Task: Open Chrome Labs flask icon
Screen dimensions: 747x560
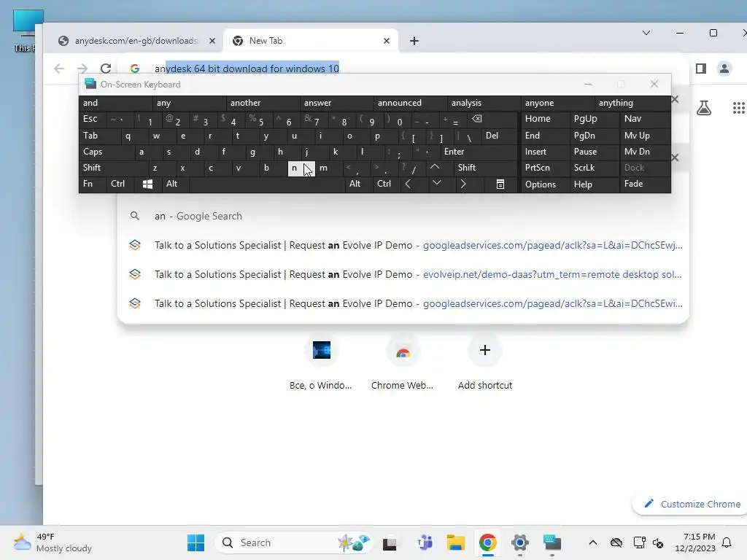Action: [x=704, y=108]
